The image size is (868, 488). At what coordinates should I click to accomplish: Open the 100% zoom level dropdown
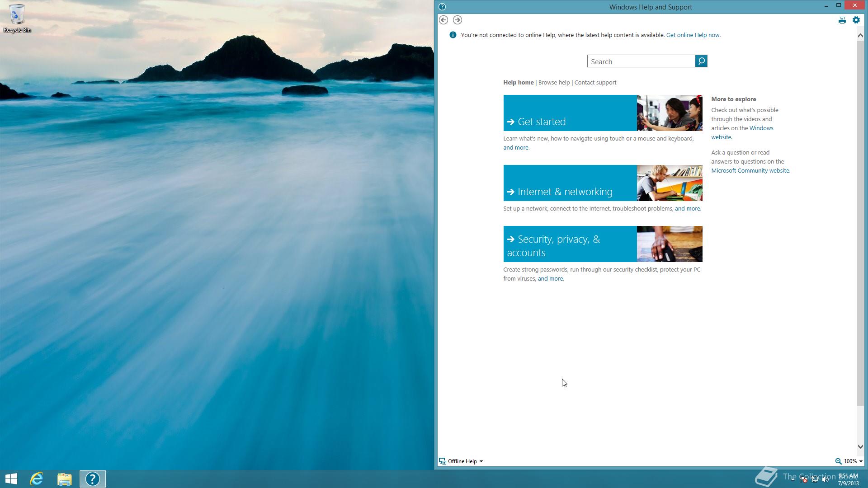pos(853,461)
